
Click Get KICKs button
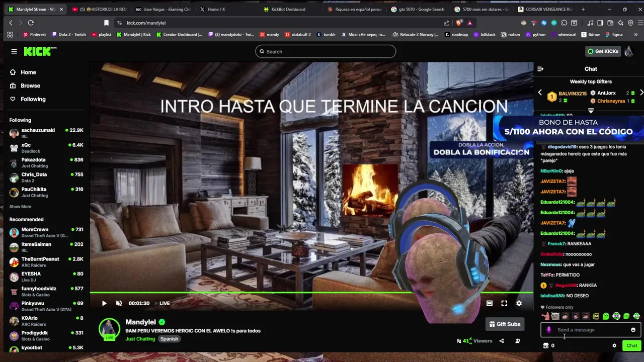603,51
